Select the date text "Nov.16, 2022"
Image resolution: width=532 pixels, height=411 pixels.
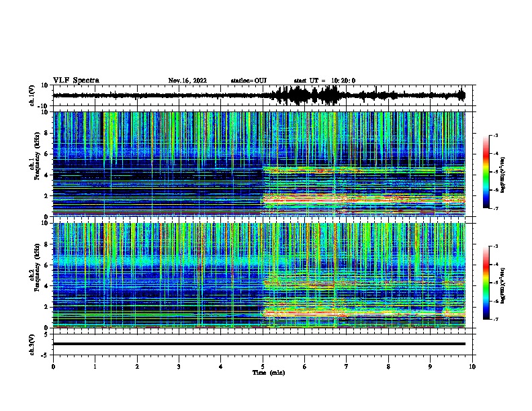pyautogui.click(x=187, y=81)
